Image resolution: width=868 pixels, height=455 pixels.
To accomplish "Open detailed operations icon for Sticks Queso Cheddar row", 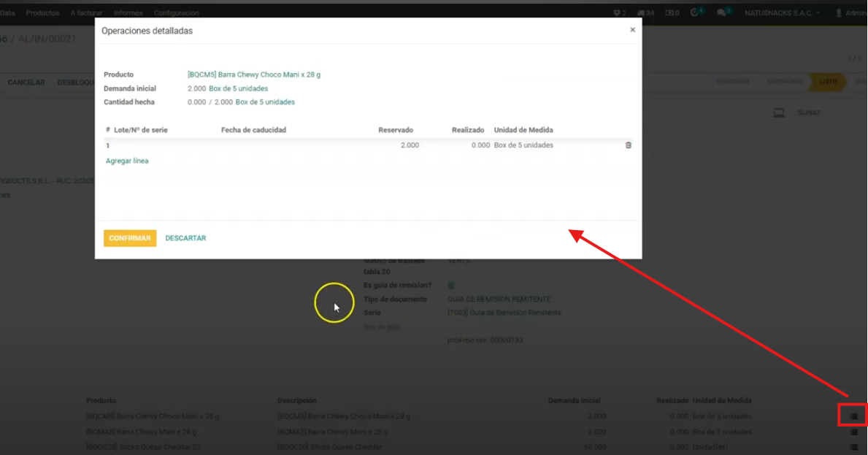I will coord(853,447).
